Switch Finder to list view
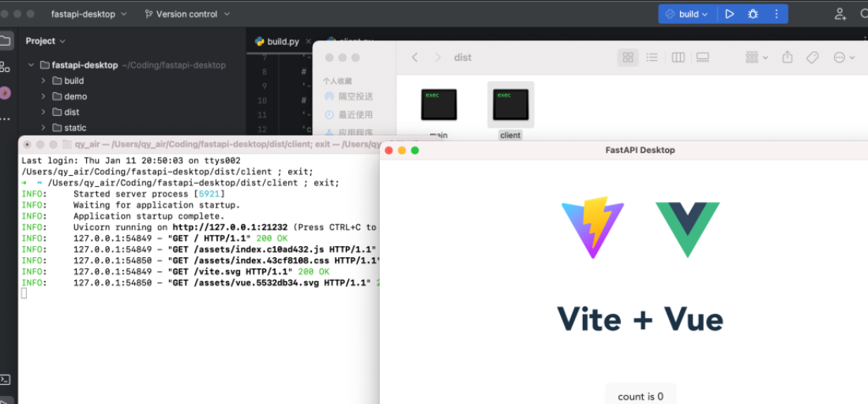 coord(652,58)
